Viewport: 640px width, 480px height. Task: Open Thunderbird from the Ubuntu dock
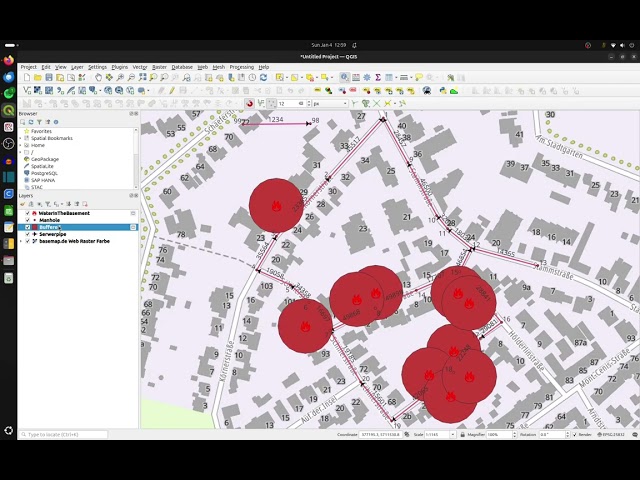9,77
